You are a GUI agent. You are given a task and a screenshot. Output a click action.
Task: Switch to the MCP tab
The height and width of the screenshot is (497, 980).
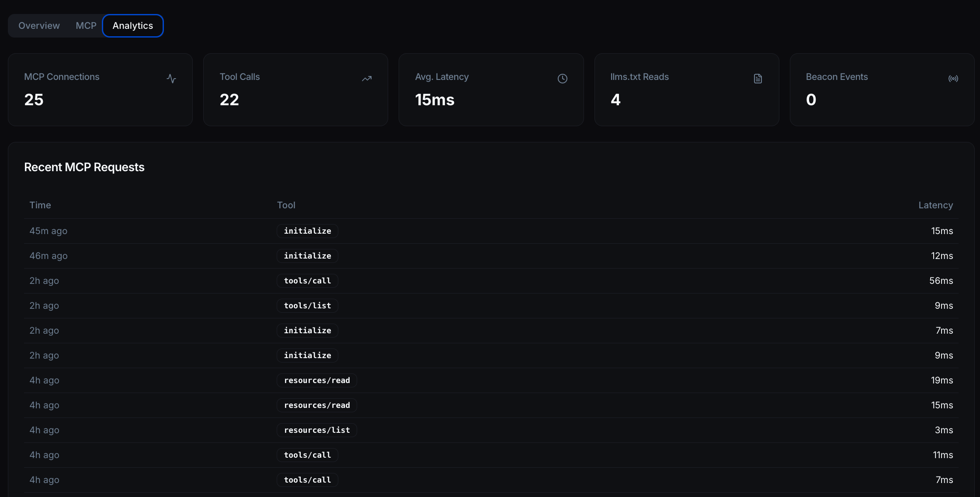click(x=86, y=25)
